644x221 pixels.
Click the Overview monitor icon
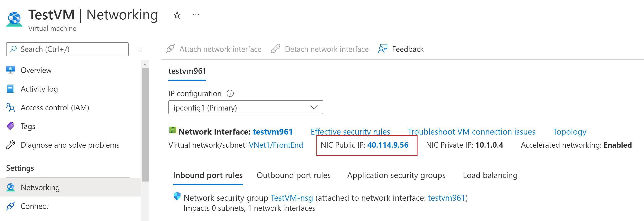11,70
